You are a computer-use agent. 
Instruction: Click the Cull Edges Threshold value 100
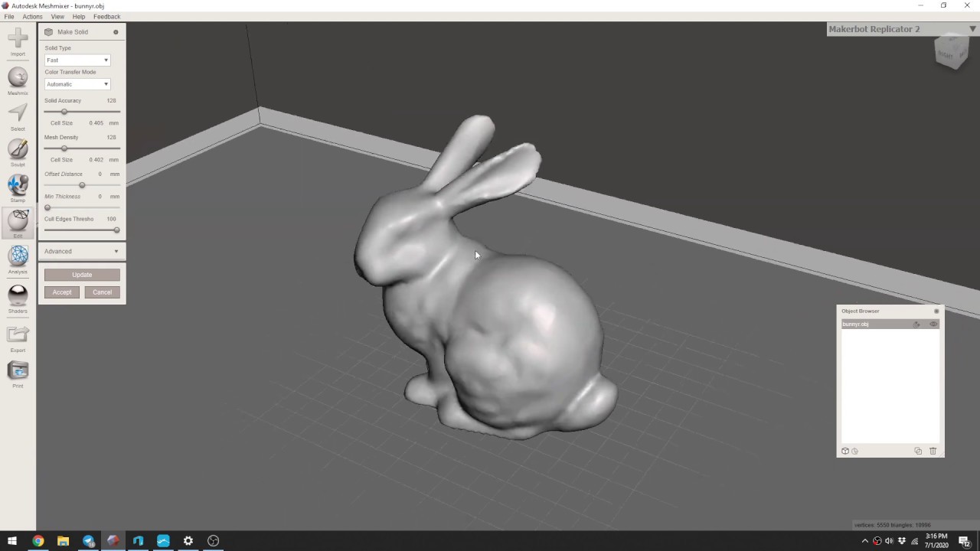click(111, 219)
